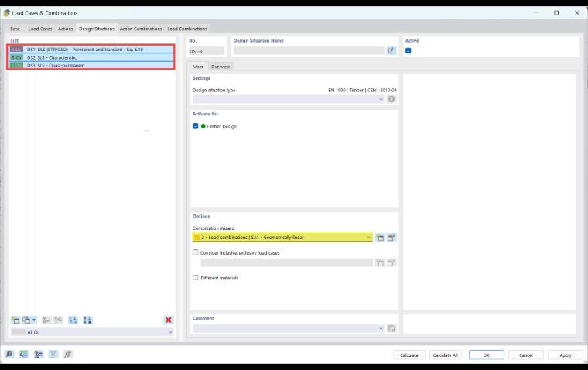
Task: Create a new design situation in the list
Action: coord(15,320)
